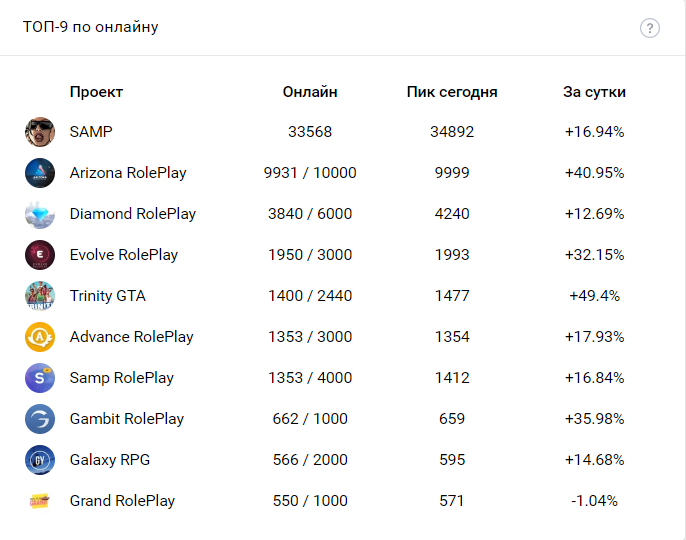Open the Trinity GTA avatar icon
The image size is (686, 540).
click(x=40, y=296)
